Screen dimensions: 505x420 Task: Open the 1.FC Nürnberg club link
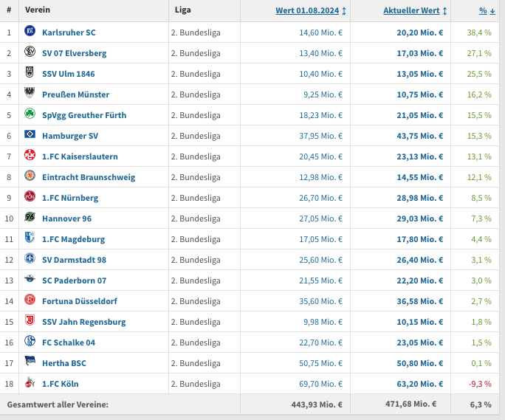tap(70, 198)
